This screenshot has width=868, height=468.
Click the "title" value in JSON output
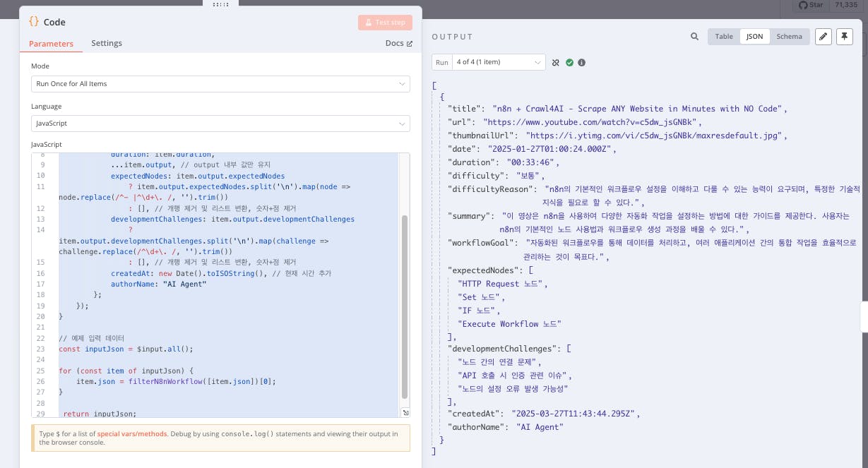click(x=637, y=109)
